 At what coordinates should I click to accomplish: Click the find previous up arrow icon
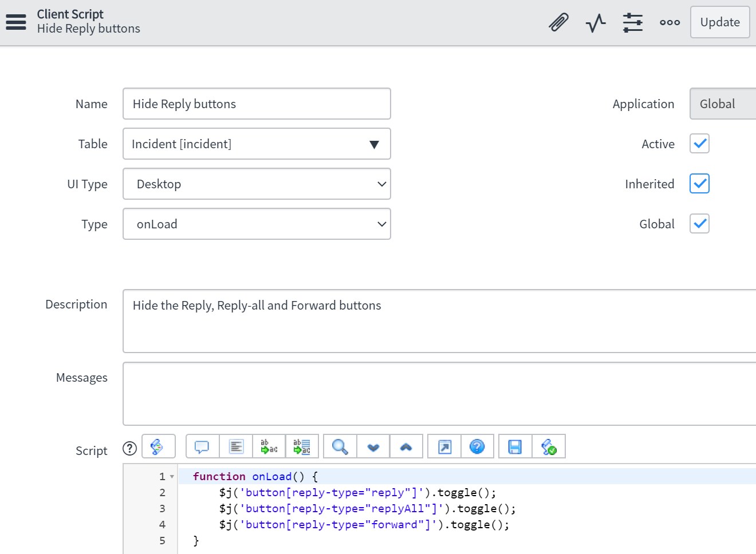click(x=406, y=446)
